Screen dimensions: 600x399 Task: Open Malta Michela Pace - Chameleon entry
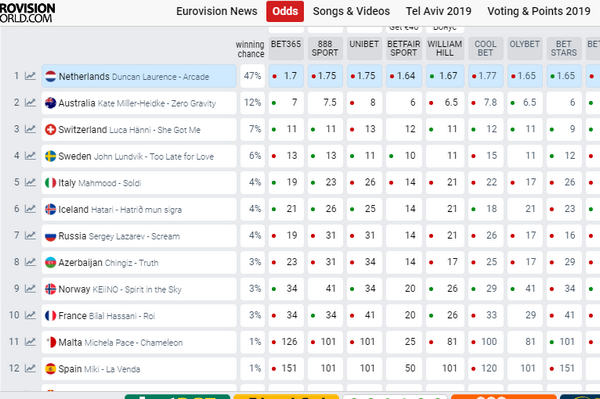(x=139, y=342)
